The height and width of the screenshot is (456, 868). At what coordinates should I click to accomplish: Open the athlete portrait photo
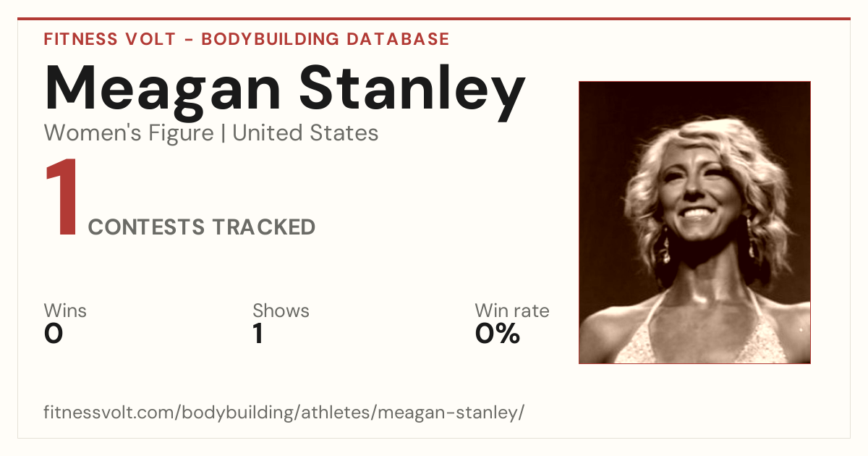coord(694,222)
